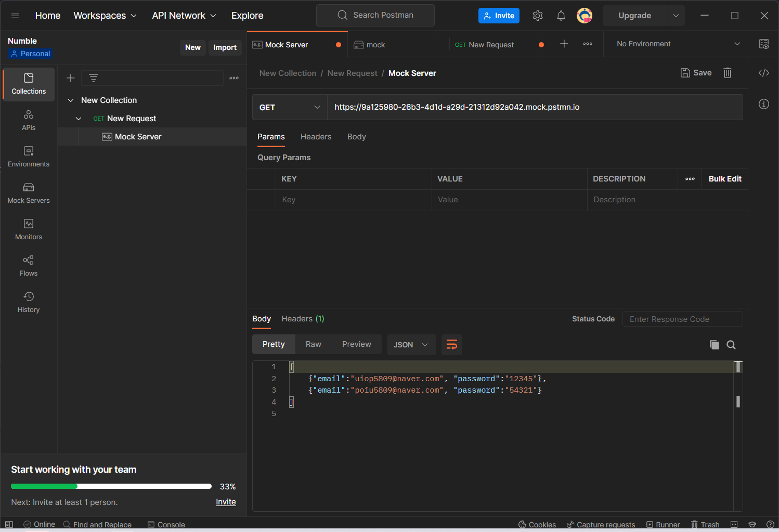Switch to Preview response view
779x532 pixels.
tap(357, 344)
